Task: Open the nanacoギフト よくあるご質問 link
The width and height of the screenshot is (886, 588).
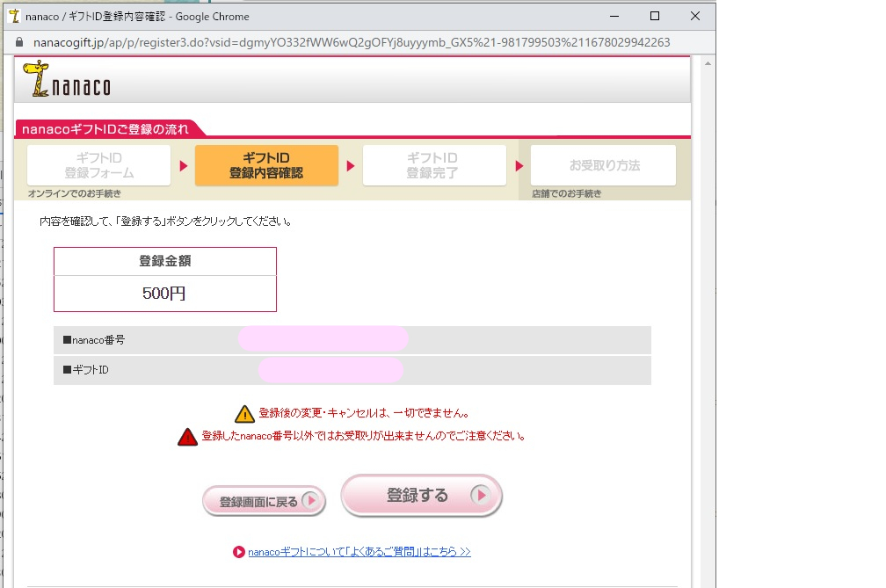Action: [359, 552]
